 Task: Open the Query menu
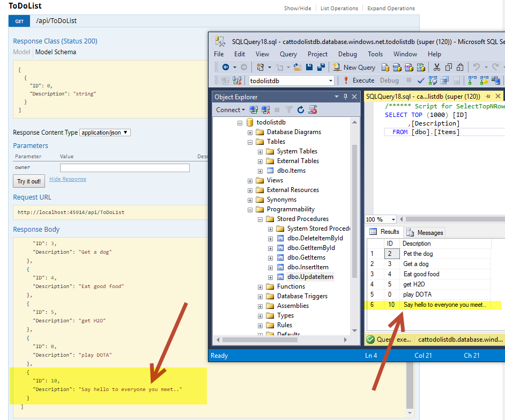click(288, 54)
